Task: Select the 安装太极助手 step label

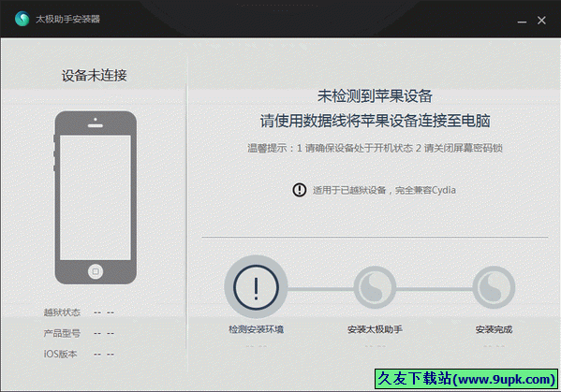Action: [375, 329]
